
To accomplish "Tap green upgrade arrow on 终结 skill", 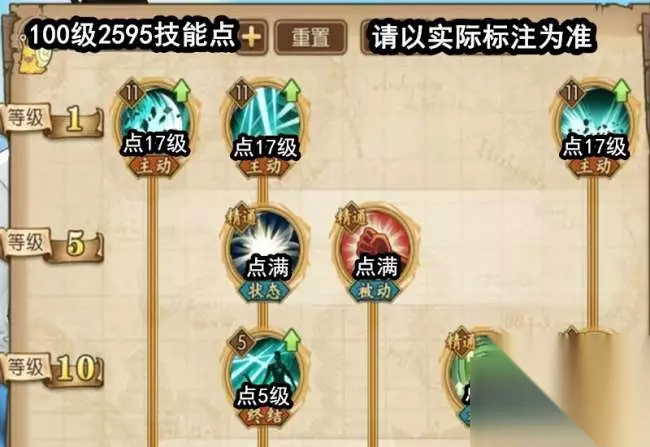I will tap(291, 340).
